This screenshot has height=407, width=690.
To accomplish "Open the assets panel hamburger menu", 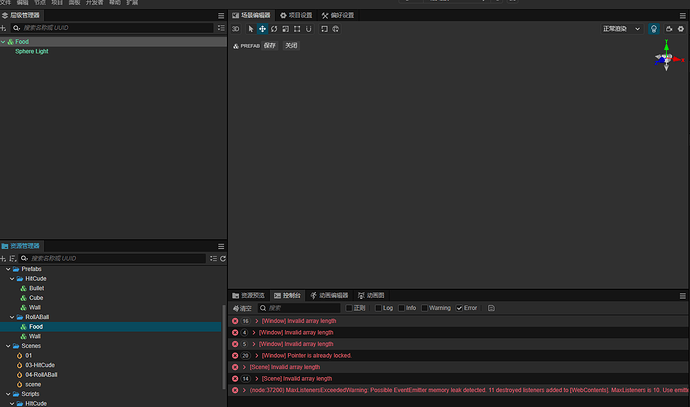I will coord(221,246).
